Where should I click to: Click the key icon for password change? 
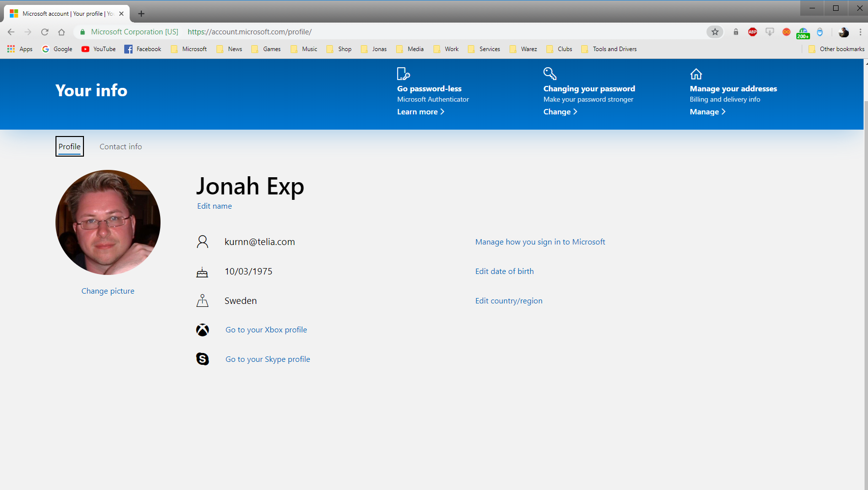(550, 74)
